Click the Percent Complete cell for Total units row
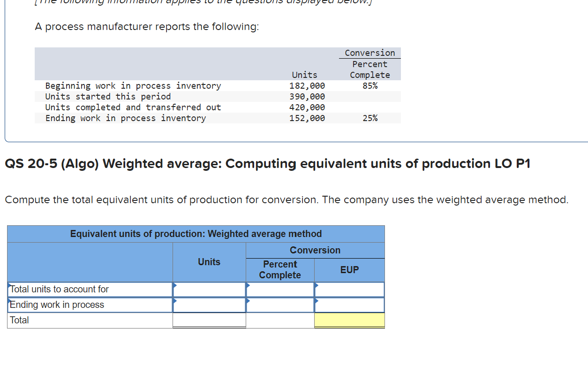This screenshot has height=367, width=588. coord(280,290)
